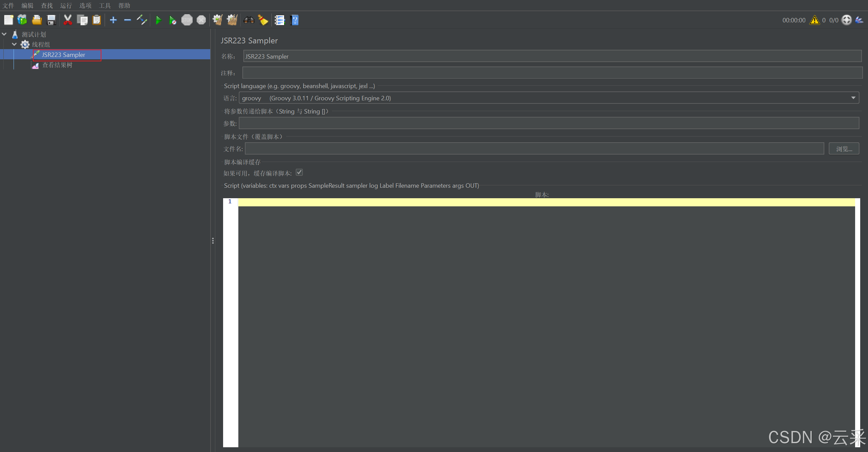The width and height of the screenshot is (868, 452).
Task: Click the vertical panel divider handle
Action: tap(213, 241)
